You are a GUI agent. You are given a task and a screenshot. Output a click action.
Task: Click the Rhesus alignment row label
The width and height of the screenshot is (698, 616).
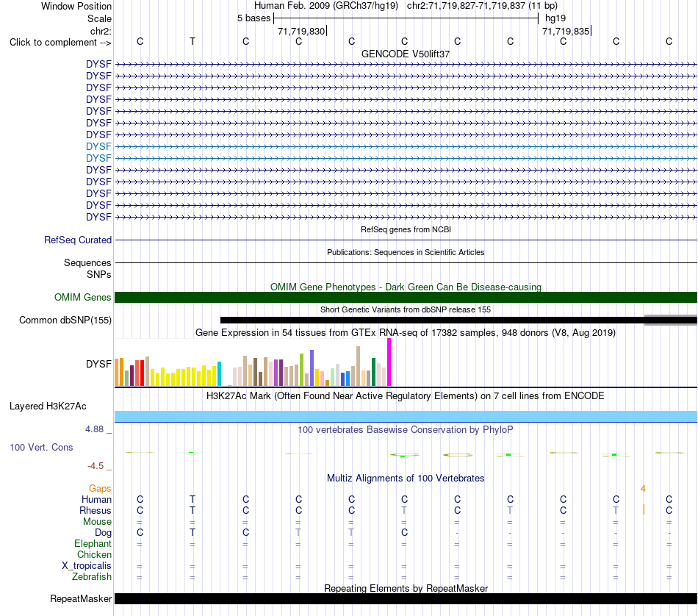click(x=96, y=510)
